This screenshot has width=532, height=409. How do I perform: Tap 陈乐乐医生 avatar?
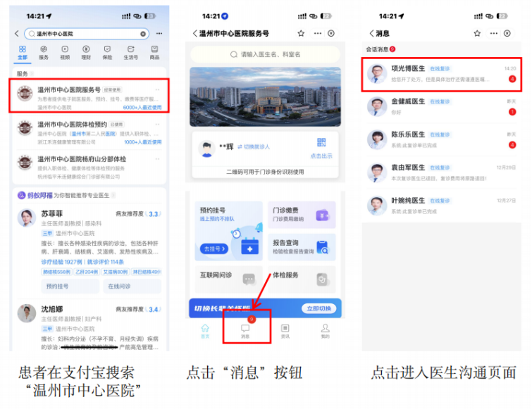[x=377, y=139]
